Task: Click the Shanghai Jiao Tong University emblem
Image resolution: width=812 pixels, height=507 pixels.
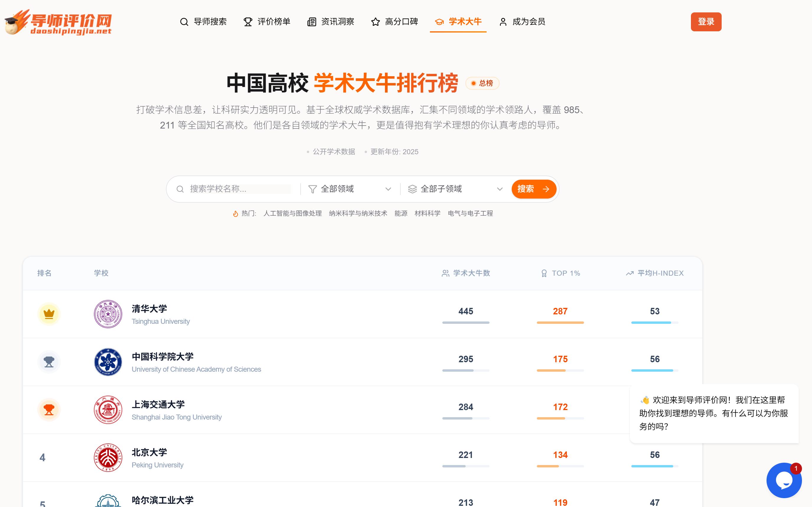Action: point(108,410)
